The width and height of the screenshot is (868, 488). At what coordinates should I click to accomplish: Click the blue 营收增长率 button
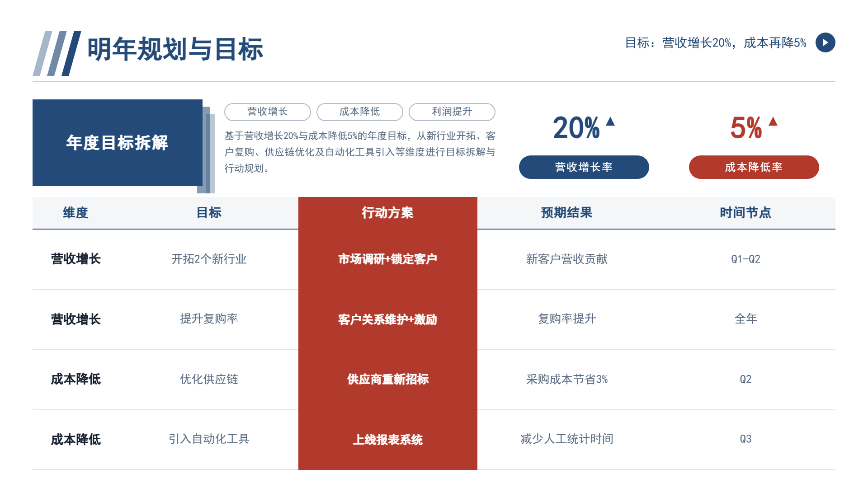[x=584, y=167]
